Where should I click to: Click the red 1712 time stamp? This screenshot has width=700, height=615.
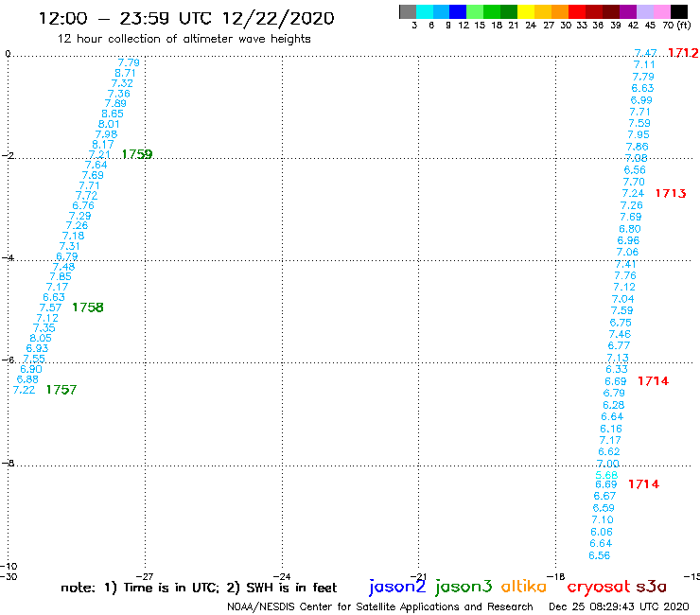(683, 53)
